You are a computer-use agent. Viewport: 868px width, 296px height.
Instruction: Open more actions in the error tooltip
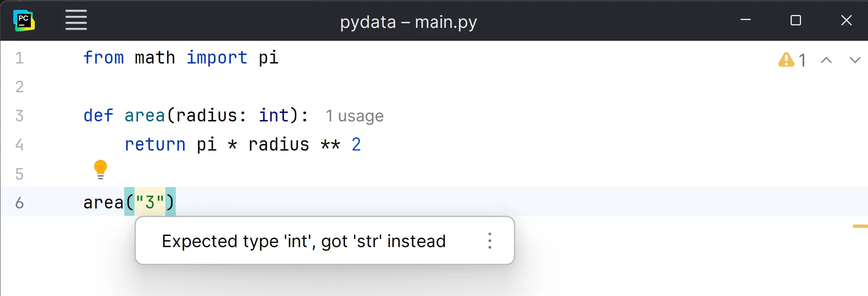[490, 241]
